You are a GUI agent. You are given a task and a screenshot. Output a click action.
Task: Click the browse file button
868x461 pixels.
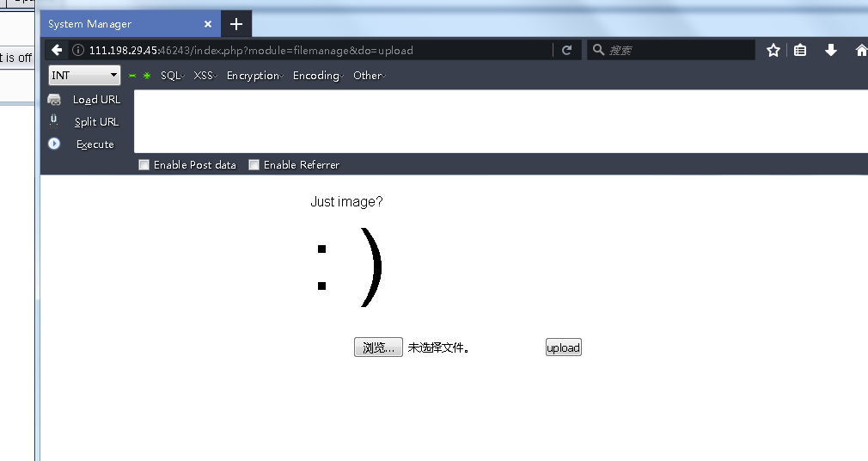point(378,347)
